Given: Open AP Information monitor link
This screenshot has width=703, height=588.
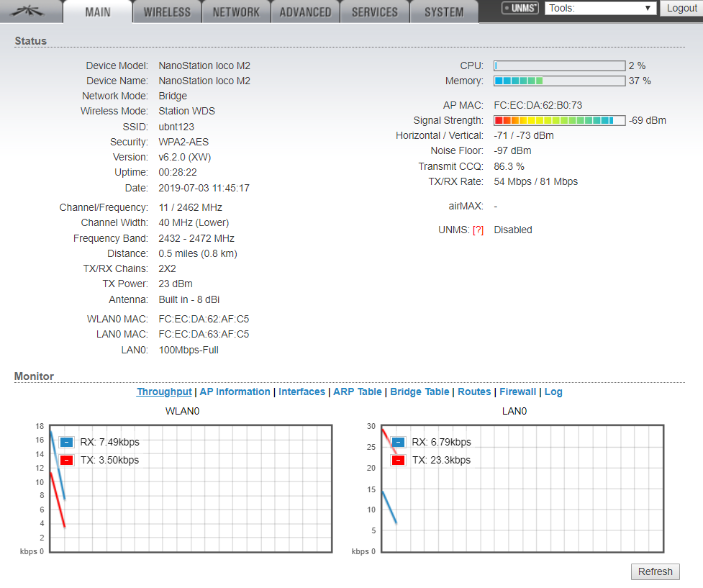Looking at the screenshot, I should [235, 392].
